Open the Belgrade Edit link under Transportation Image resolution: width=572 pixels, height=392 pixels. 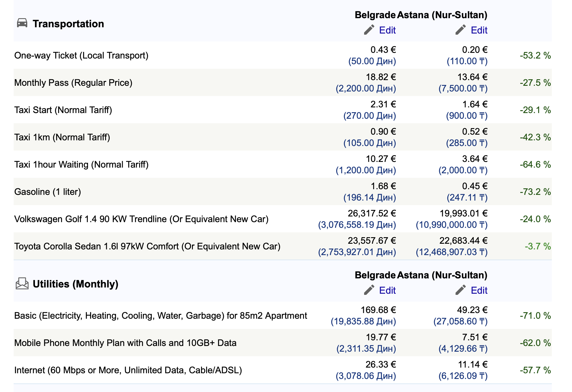387,30
